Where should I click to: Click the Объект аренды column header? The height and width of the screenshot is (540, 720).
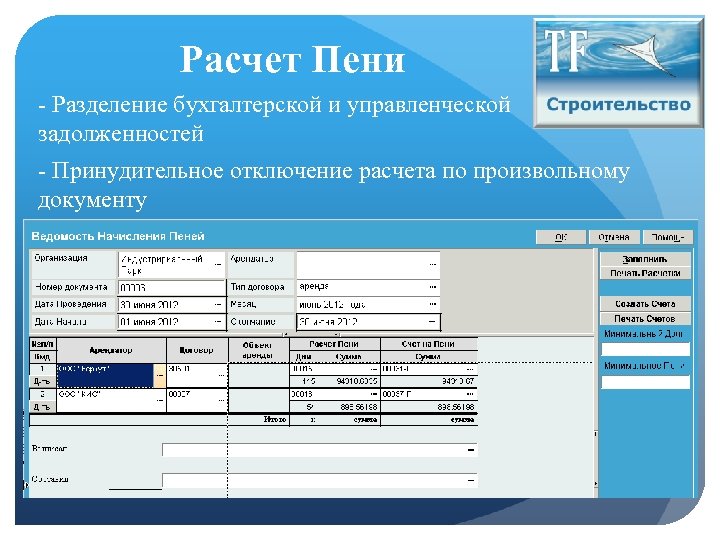click(x=259, y=350)
